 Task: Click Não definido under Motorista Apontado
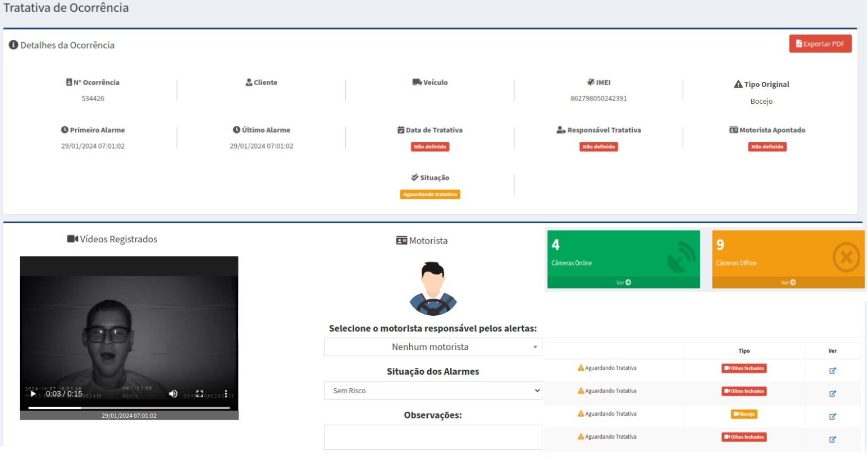[768, 146]
